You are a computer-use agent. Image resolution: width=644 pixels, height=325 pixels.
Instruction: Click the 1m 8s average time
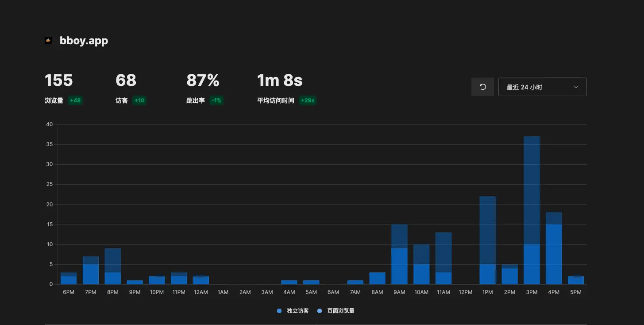tap(280, 80)
